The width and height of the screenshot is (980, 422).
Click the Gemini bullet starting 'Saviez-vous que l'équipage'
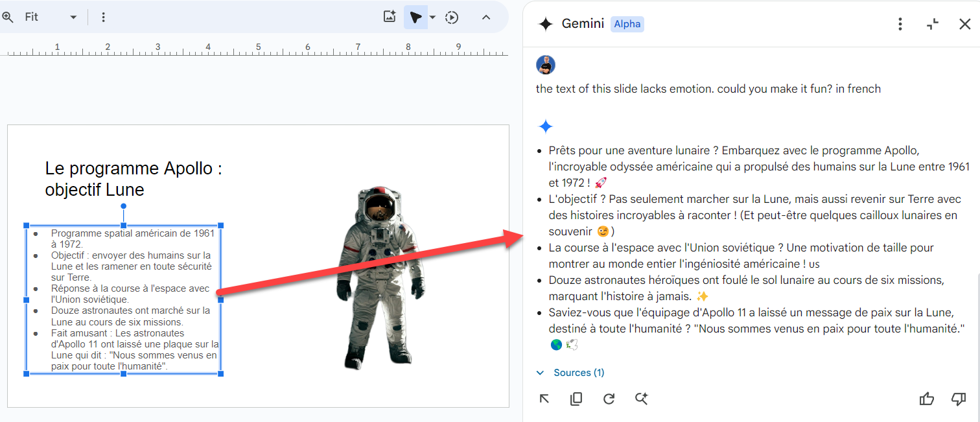[x=756, y=329]
